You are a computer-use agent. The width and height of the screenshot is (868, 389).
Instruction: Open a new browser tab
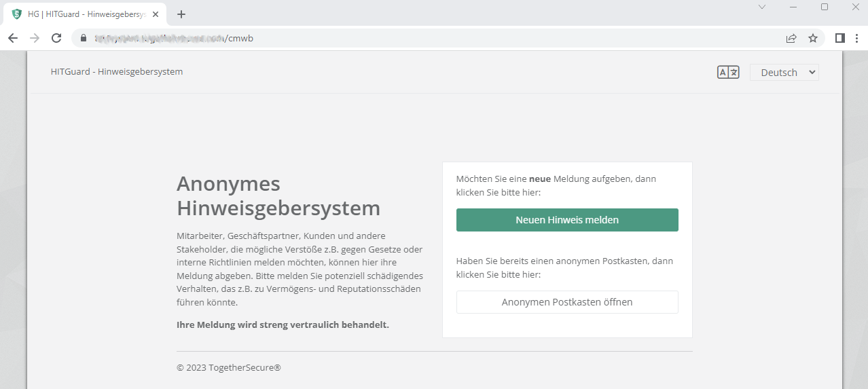click(x=181, y=14)
